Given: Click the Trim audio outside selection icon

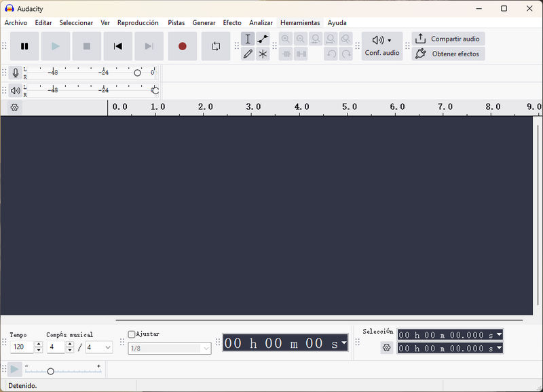Looking at the screenshot, I should click(x=286, y=54).
